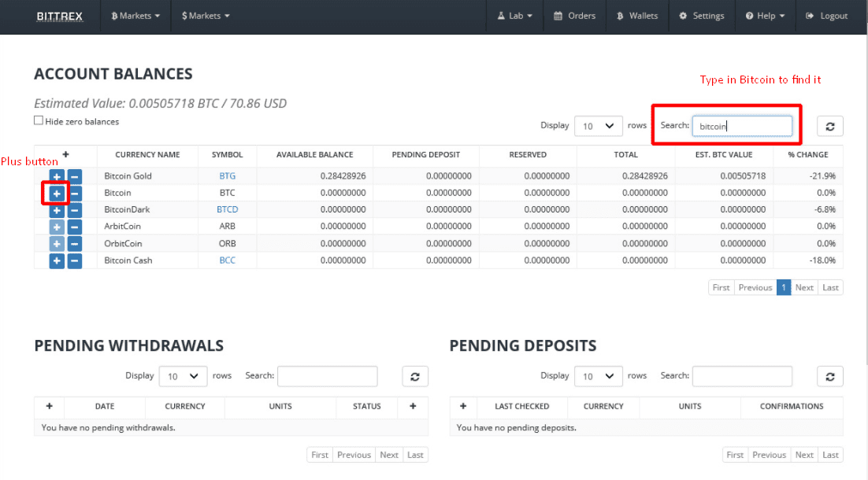868x480 pixels.
Task: Click the minus withdraw button for Bitcoin Gold
Action: [x=75, y=176]
